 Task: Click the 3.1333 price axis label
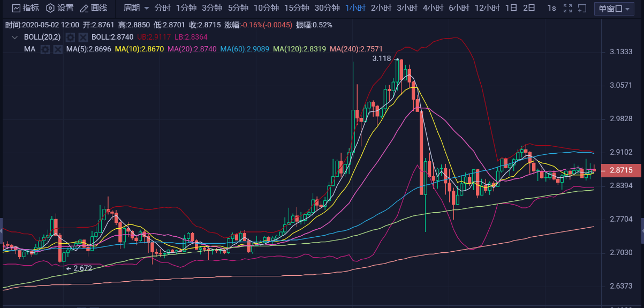(622, 52)
